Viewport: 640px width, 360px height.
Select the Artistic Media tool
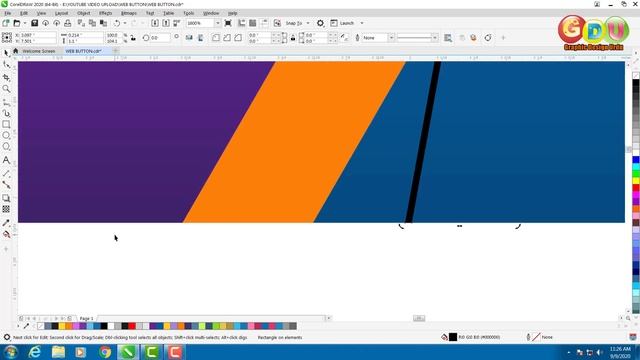point(6,113)
